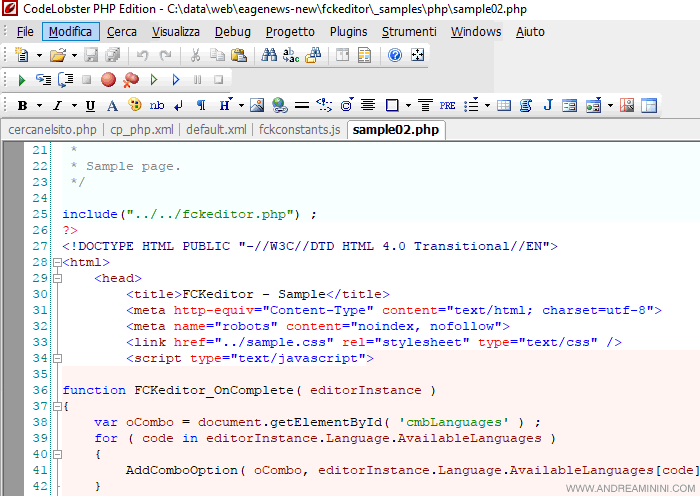Click the Redo arrow icon
Viewport: 700px width, 496px height.
[166, 55]
